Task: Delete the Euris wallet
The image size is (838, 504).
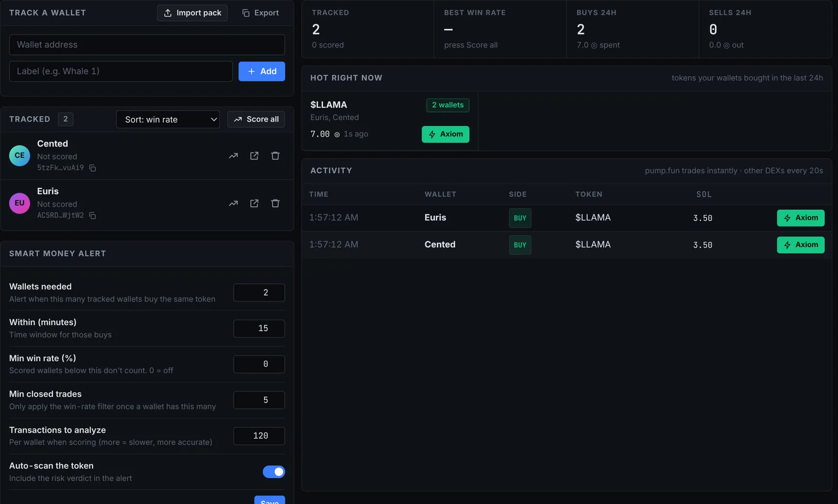Action: click(275, 204)
